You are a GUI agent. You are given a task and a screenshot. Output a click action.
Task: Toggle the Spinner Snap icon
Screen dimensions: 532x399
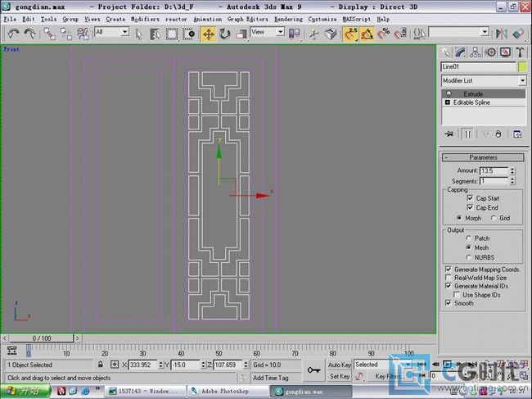pos(400,34)
